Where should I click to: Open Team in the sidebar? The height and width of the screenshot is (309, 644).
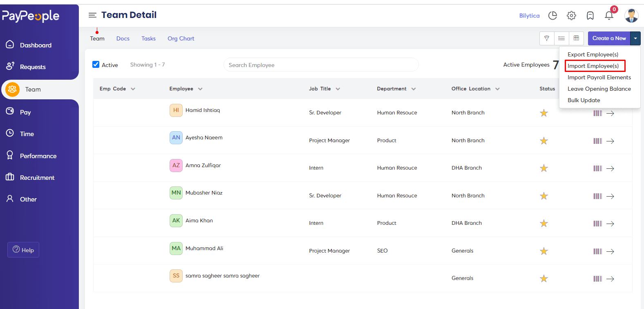coord(33,90)
